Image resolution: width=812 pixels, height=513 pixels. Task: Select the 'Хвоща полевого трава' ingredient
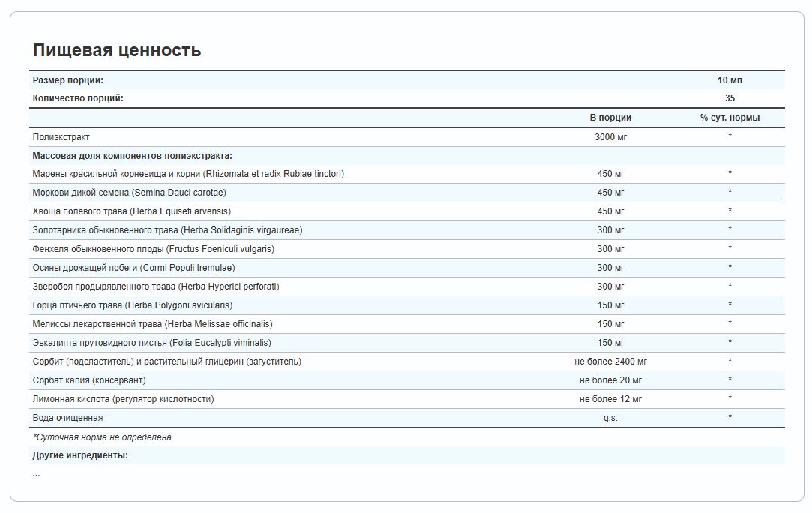click(132, 211)
